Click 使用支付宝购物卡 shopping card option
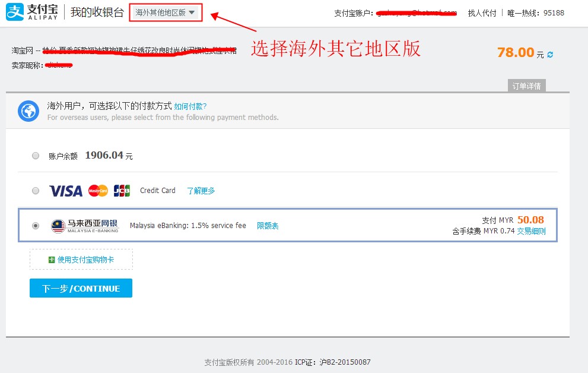The width and height of the screenshot is (588, 373). point(81,260)
